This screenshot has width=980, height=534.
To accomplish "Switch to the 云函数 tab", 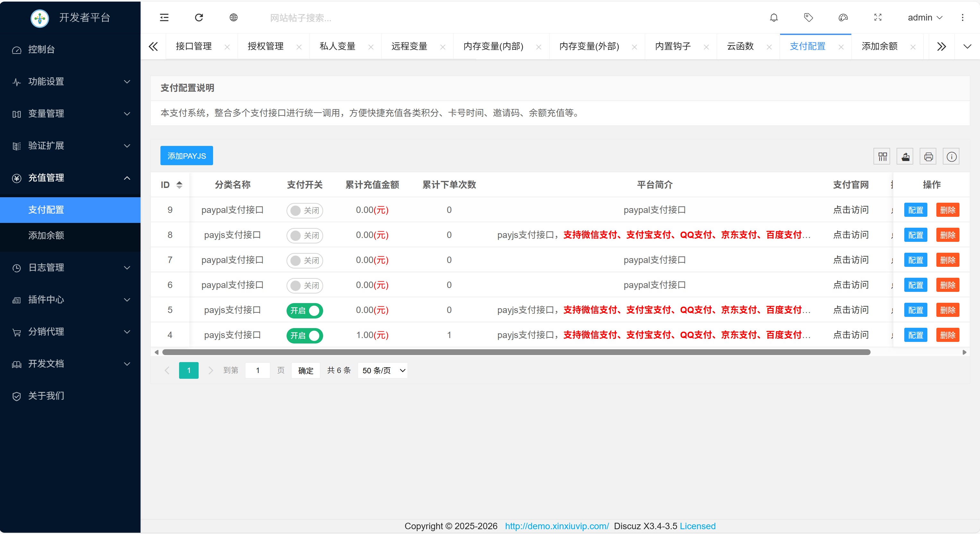I will coord(740,47).
